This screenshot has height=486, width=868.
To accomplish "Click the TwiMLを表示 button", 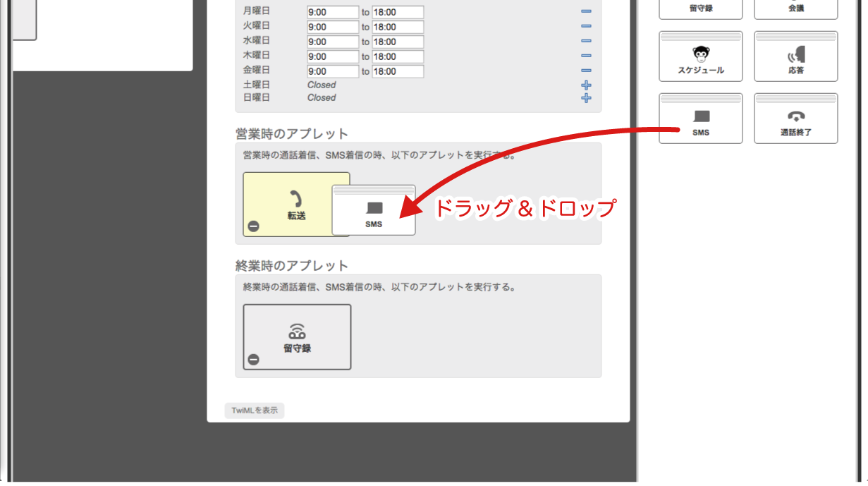I will point(255,411).
